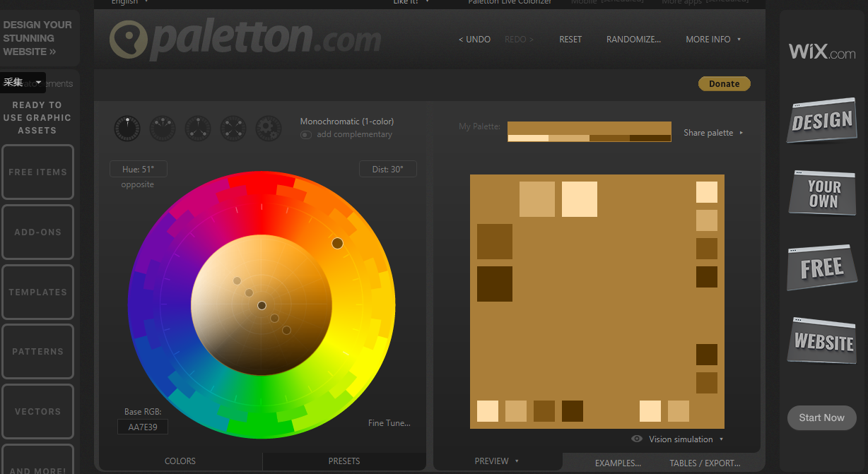This screenshot has height=474, width=868.
Task: Click the center base-color dot in the inner circle
Action: click(262, 305)
